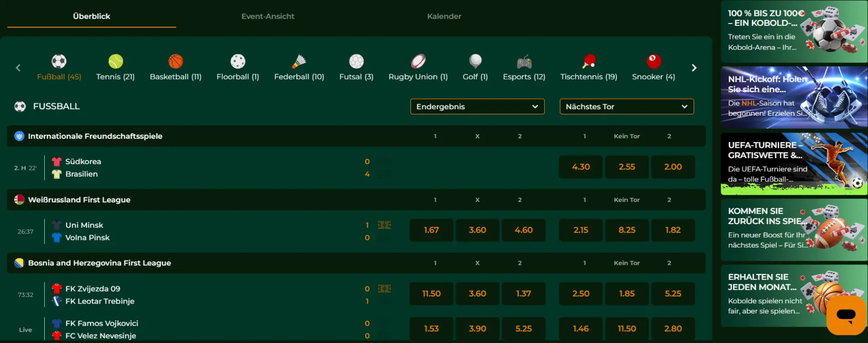
Task: Pick 5.25 next goal for FK Leotar Trebinje
Action: pyautogui.click(x=673, y=294)
